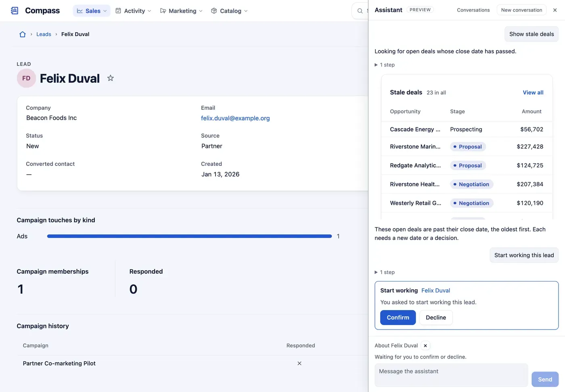This screenshot has width=565, height=392.
Task: Focus the Message the assistant field
Action: pyautogui.click(x=451, y=375)
